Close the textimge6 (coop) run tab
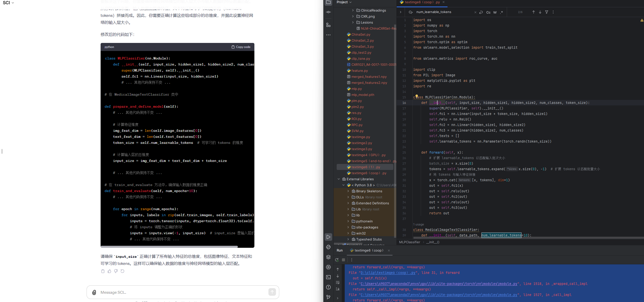Screen dimensions: 644x302 (389, 251)
